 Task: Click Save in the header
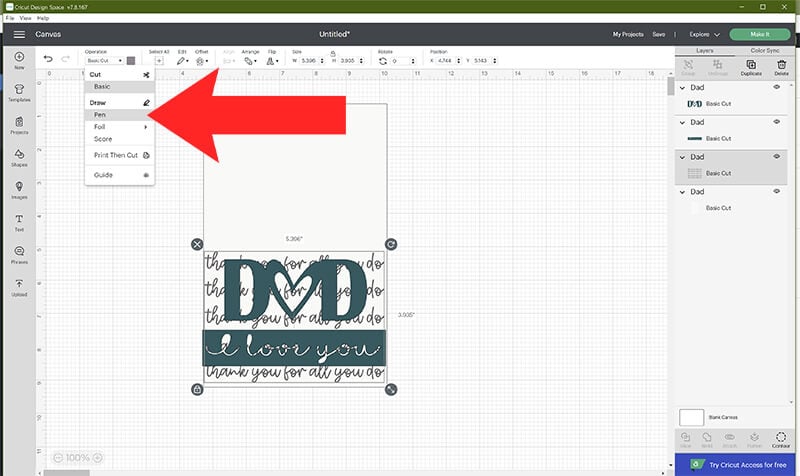(x=659, y=34)
